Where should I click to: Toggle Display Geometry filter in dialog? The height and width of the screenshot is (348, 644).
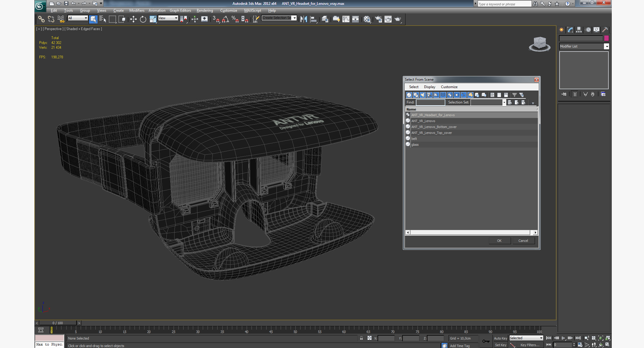tap(409, 95)
